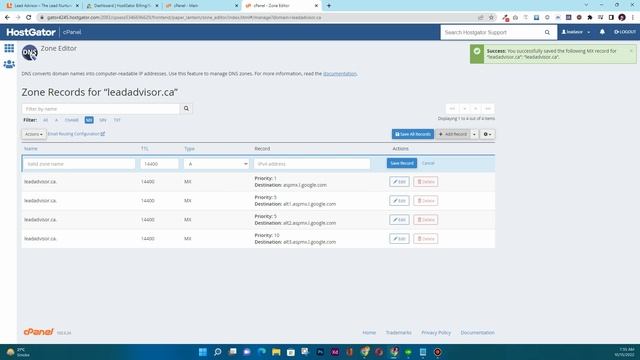Open the User Manager sidebar icon

point(9,64)
